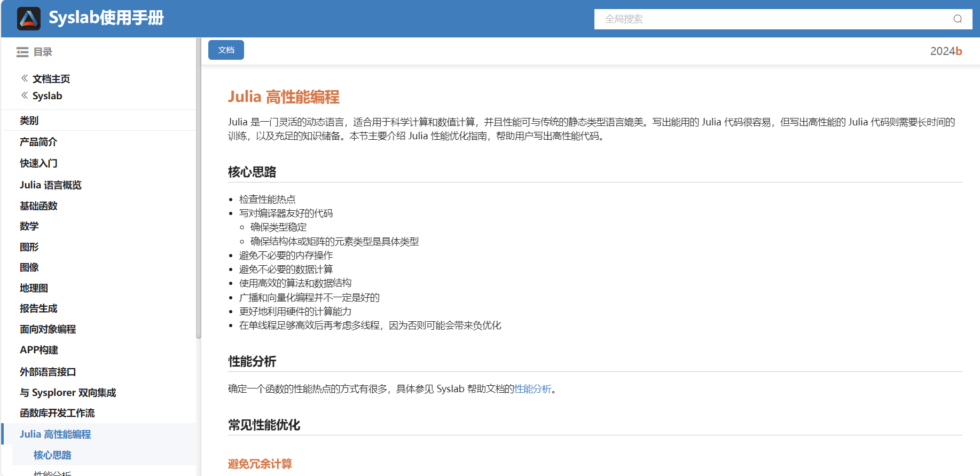Click the 写对编译器友好的代码 bullet
This screenshot has height=476, width=980.
pyautogui.click(x=286, y=213)
